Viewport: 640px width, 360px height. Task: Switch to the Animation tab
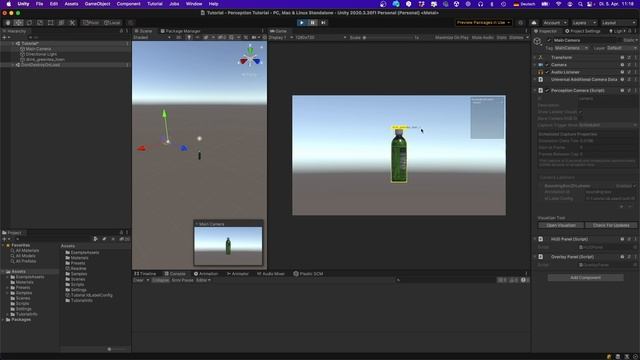click(206, 274)
